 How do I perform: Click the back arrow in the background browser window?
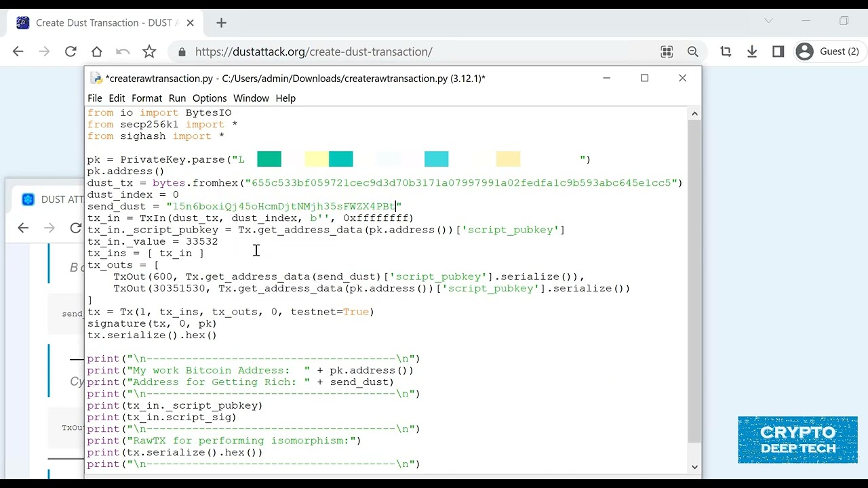23,228
